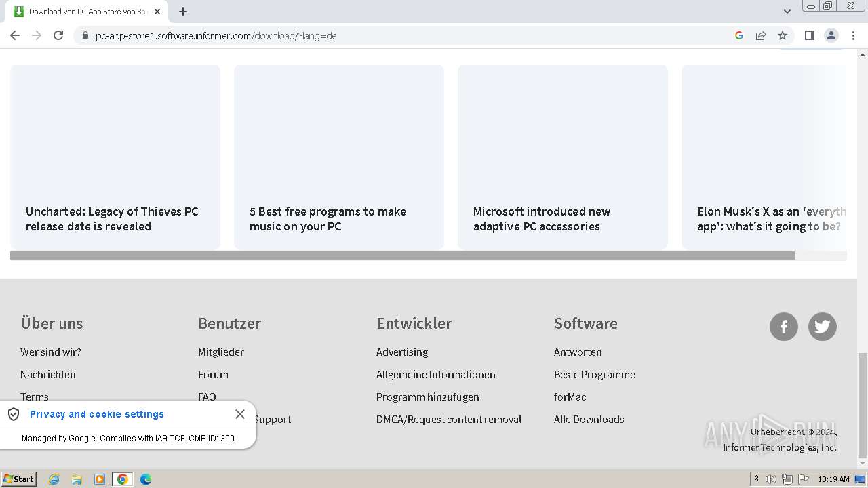Viewport: 868px width, 488px height.
Task: Open 5 Best free programs music article
Action: pyautogui.click(x=339, y=157)
